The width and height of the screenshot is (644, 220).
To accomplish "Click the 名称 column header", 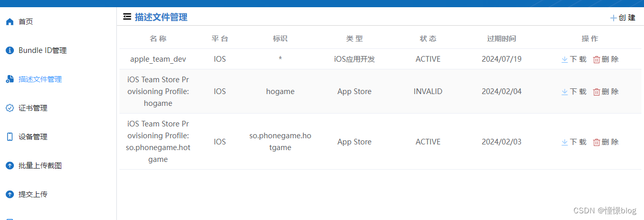I will click(x=158, y=39).
